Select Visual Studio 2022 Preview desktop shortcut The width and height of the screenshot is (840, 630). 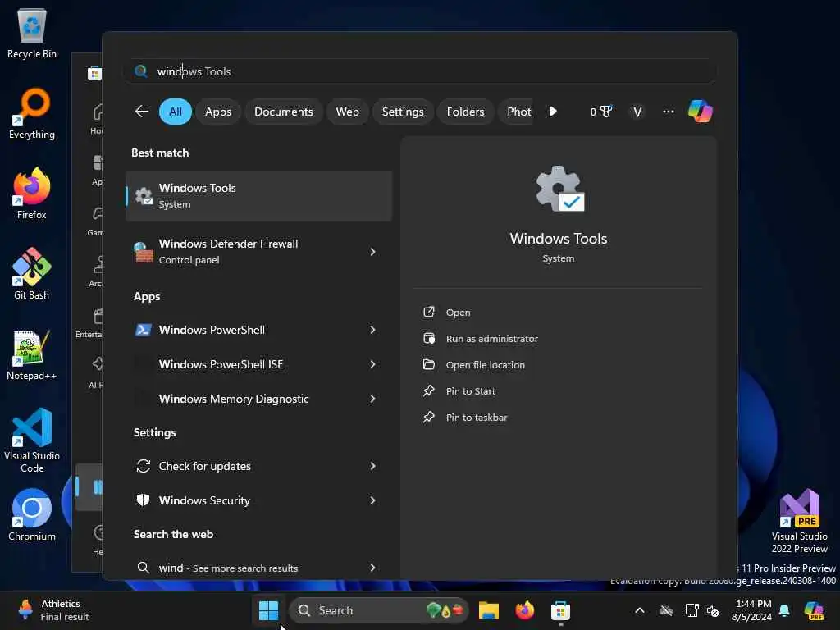coord(799,521)
